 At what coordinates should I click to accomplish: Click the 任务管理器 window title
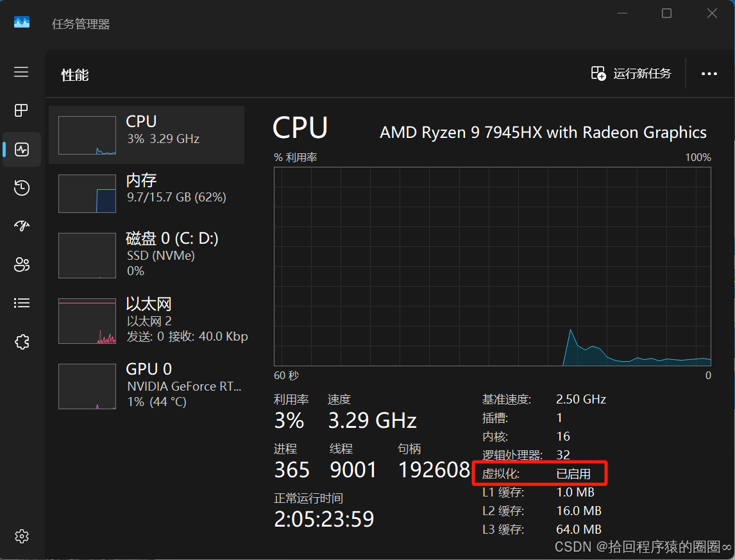[81, 24]
